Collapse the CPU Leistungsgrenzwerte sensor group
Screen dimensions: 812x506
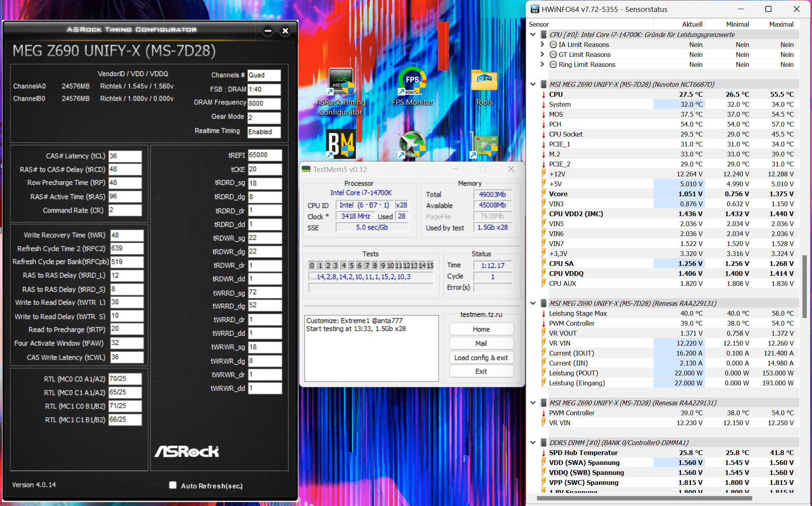click(x=533, y=35)
